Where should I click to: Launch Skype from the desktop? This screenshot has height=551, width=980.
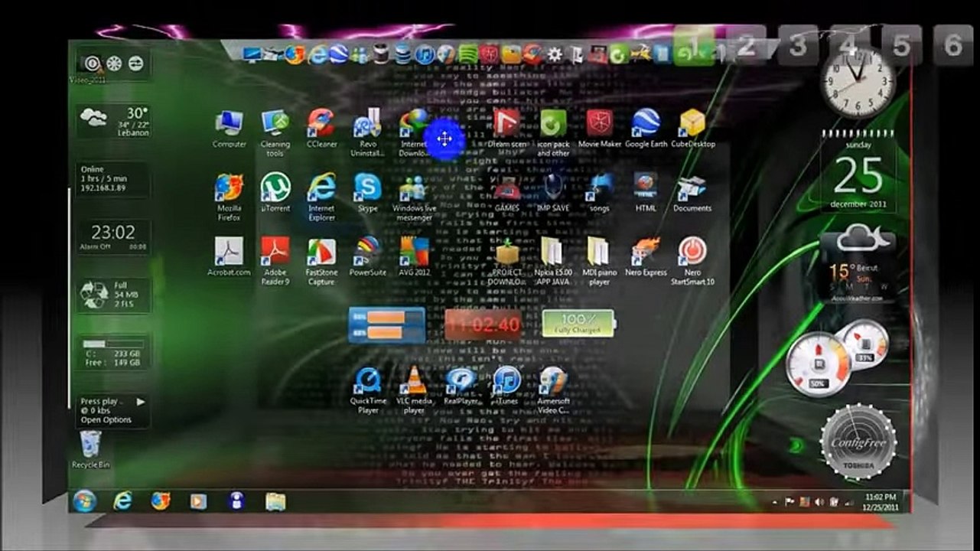[x=368, y=192]
